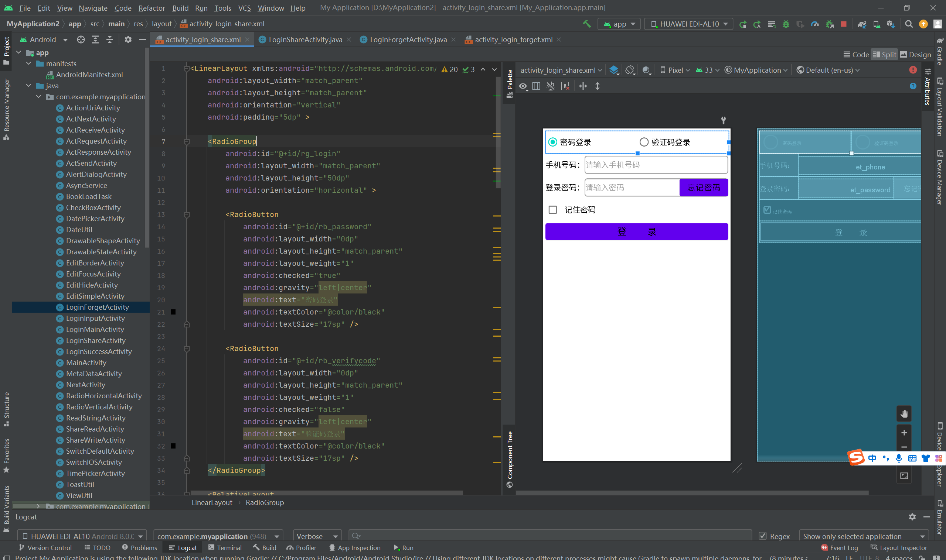Viewport: 946px width, 560px height.
Task: Open the Refactor menu
Action: [152, 8]
